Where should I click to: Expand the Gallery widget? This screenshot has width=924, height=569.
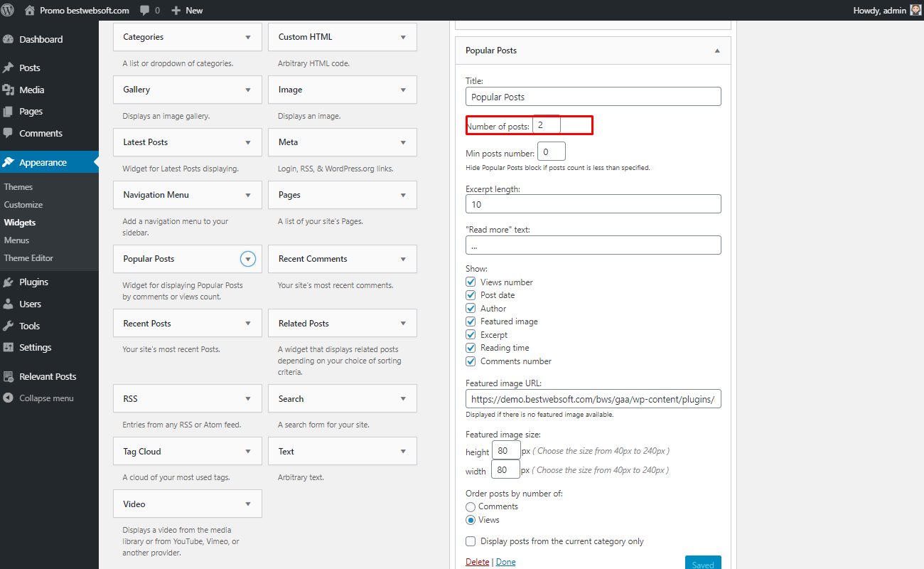pyautogui.click(x=248, y=90)
